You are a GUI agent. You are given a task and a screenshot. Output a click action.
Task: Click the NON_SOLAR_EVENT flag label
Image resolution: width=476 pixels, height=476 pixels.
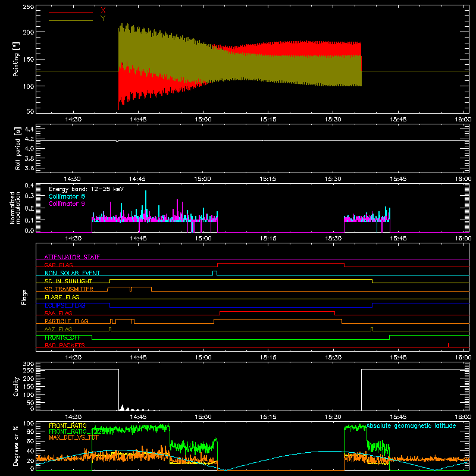[72, 273]
